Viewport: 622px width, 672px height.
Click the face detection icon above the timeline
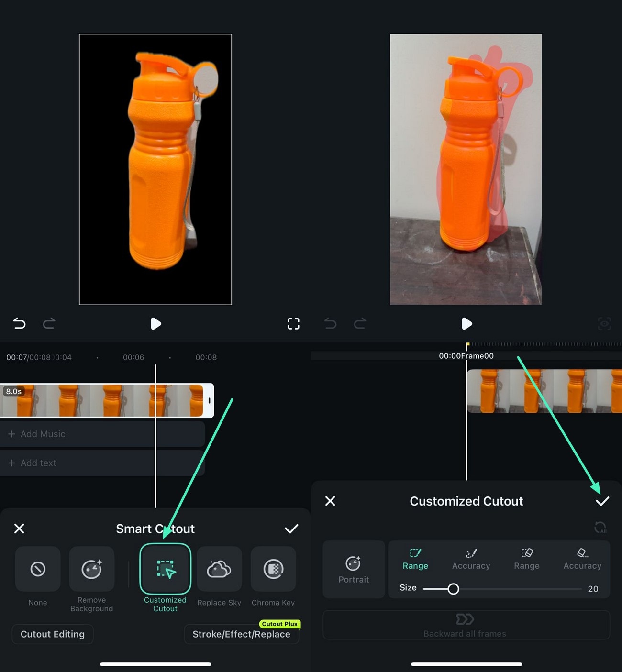(604, 324)
